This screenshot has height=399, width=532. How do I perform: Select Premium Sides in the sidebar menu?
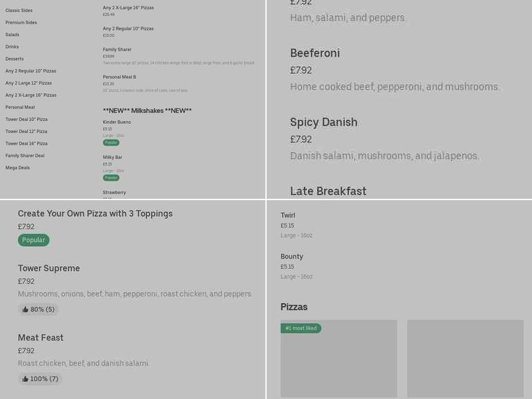[x=21, y=23]
